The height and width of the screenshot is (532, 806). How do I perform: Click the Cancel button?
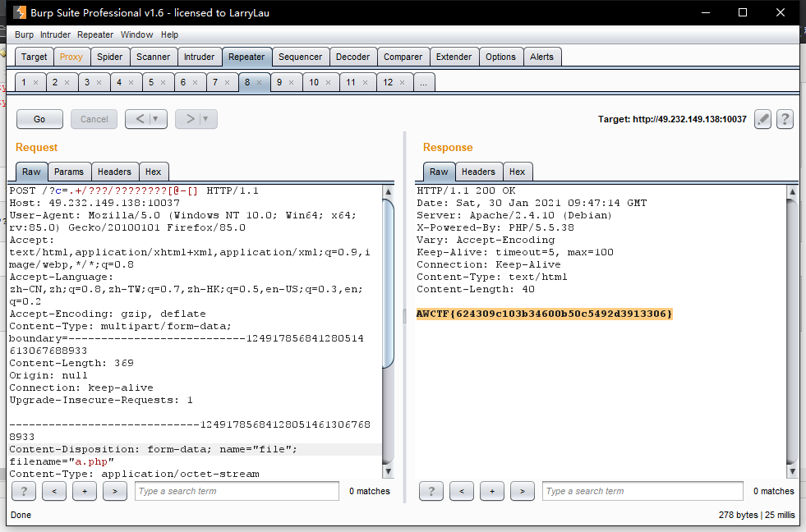94,119
